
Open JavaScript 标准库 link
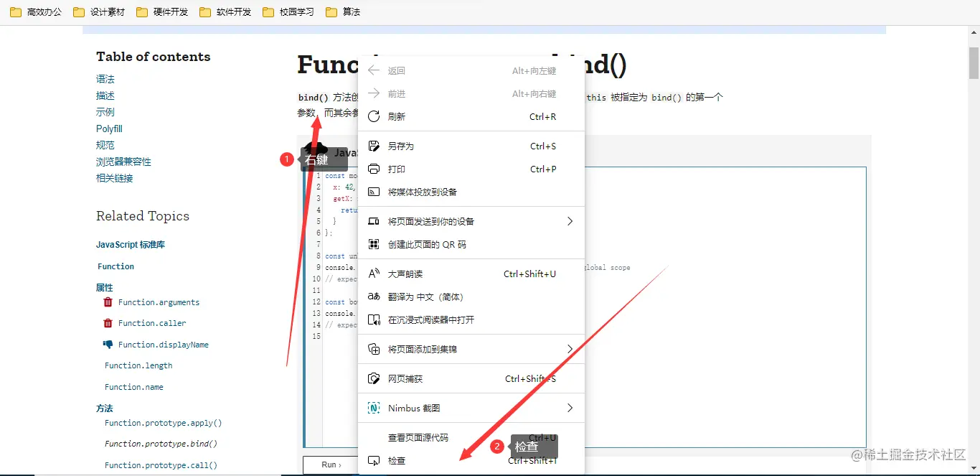point(131,245)
